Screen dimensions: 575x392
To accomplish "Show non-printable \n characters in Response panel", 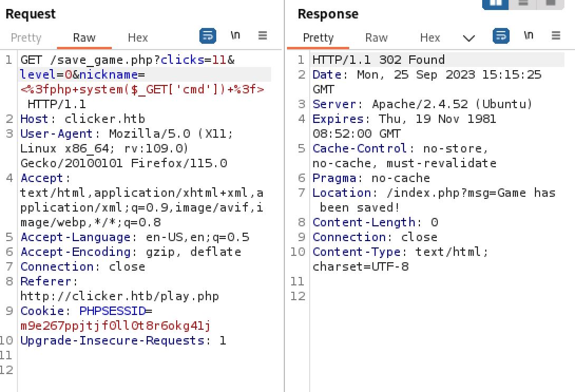I will pos(528,36).
